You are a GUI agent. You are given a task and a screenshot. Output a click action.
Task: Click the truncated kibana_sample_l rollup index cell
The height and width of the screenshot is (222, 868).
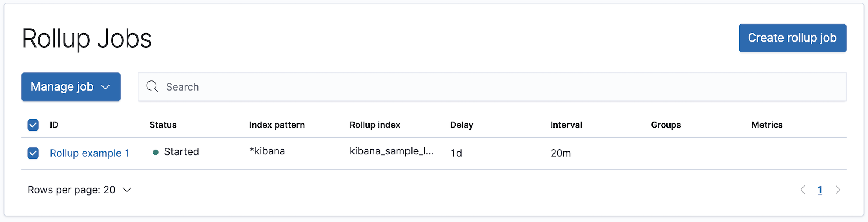[392, 152]
